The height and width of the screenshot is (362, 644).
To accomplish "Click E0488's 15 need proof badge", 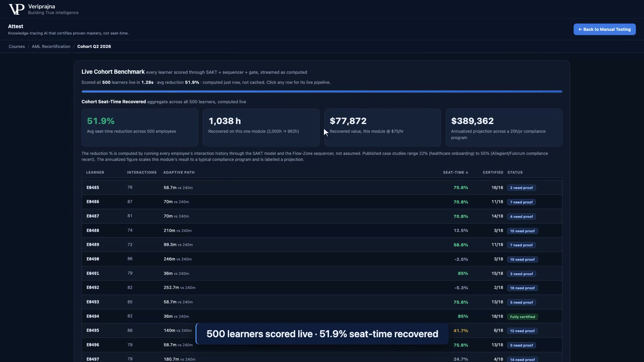I will (x=522, y=231).
